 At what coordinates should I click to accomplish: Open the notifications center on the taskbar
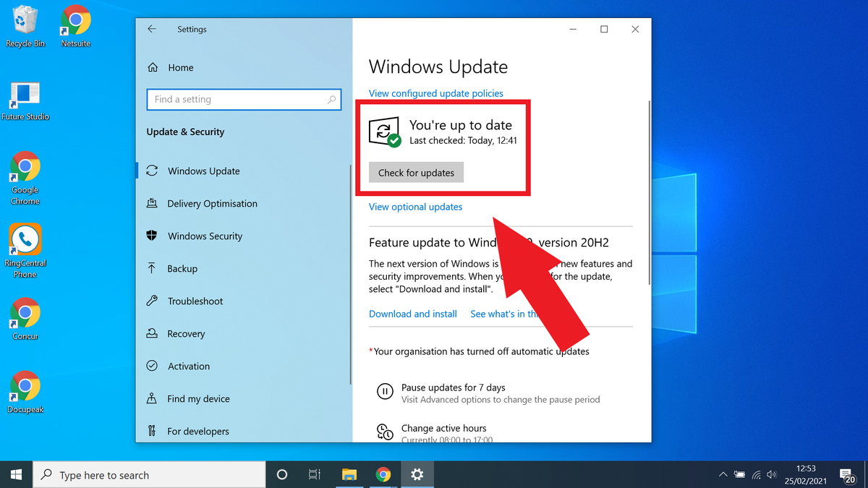pos(848,474)
